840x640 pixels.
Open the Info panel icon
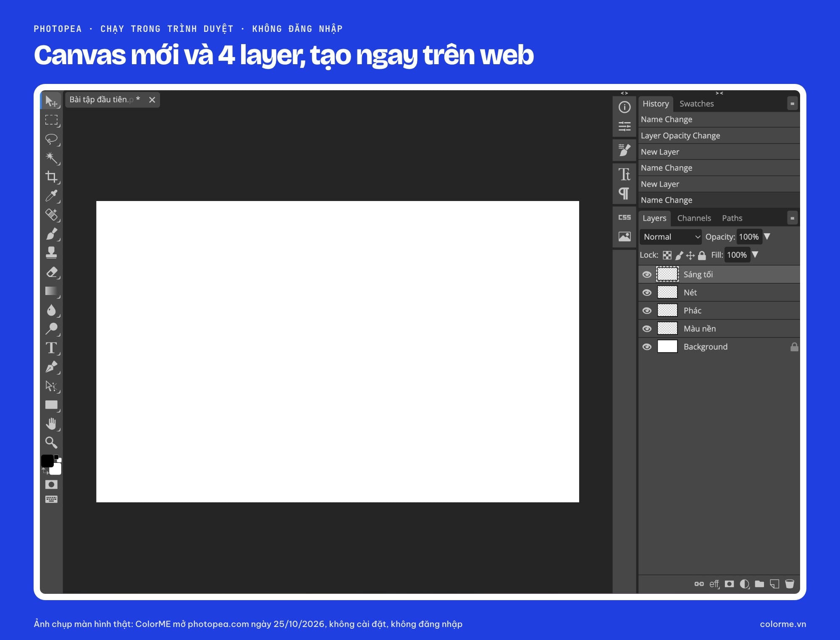click(625, 107)
